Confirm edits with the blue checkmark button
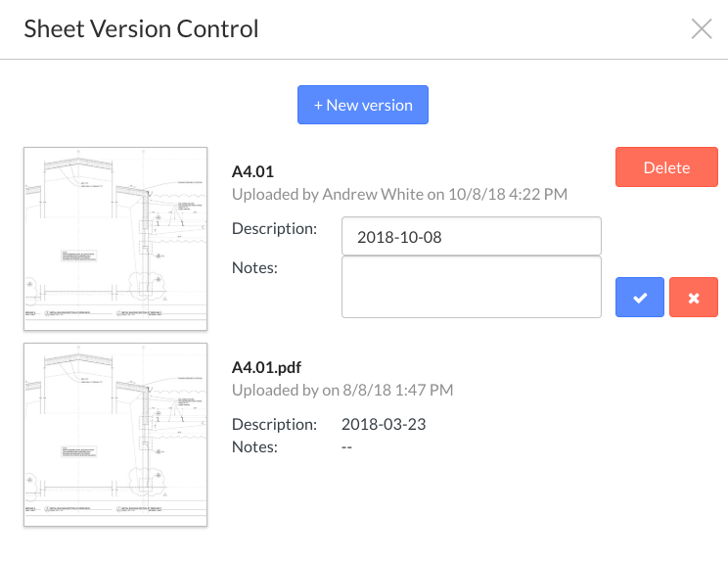This screenshot has width=728, height=561. tap(640, 298)
